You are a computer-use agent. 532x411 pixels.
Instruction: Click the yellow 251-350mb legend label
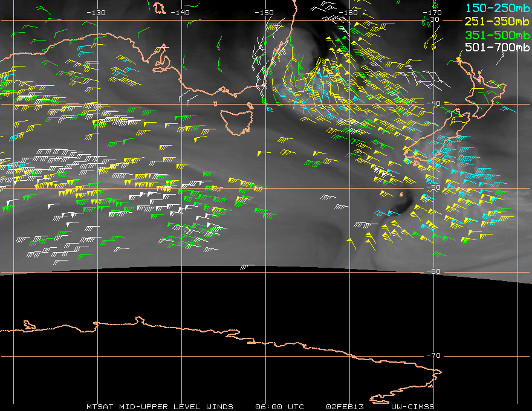497,21
